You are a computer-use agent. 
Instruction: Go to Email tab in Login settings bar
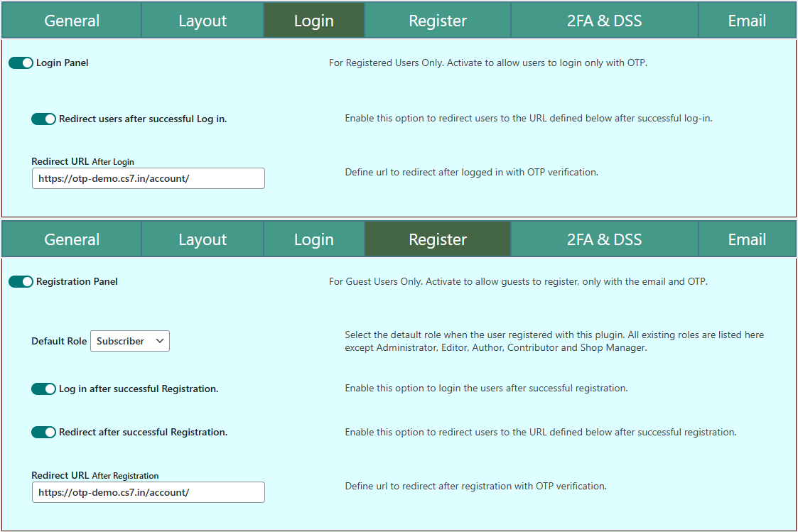point(747,21)
